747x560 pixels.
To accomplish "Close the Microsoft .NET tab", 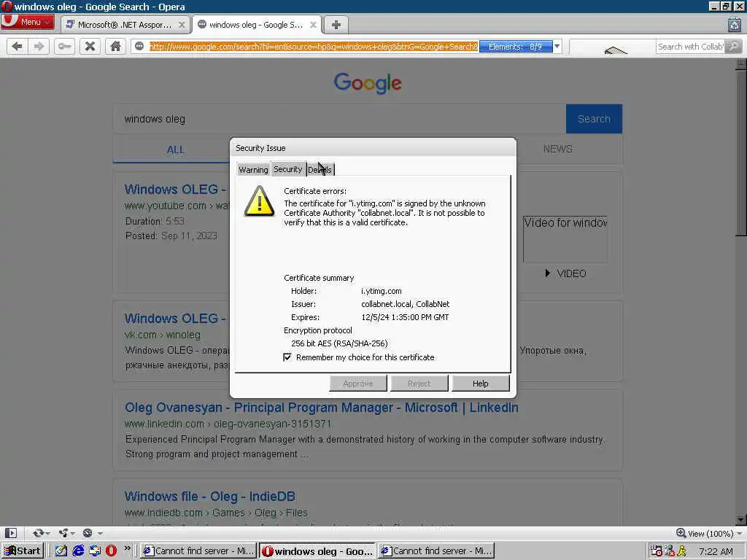I will (x=182, y=25).
